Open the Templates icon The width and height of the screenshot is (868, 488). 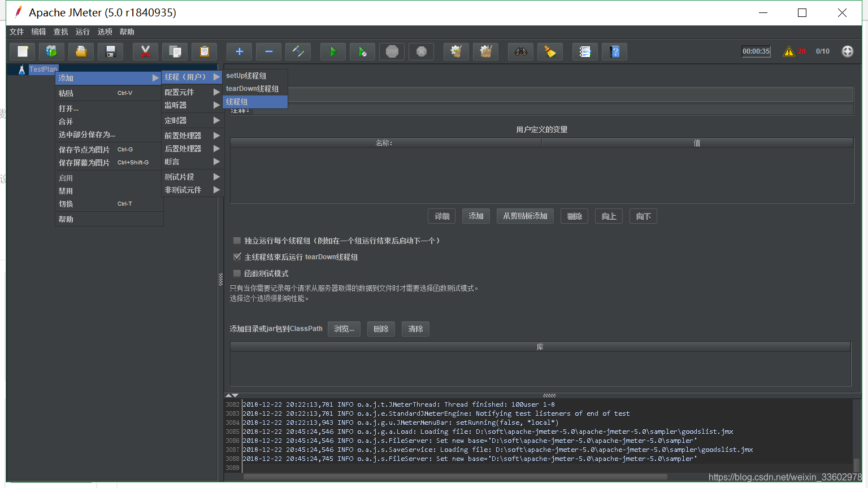[51, 51]
